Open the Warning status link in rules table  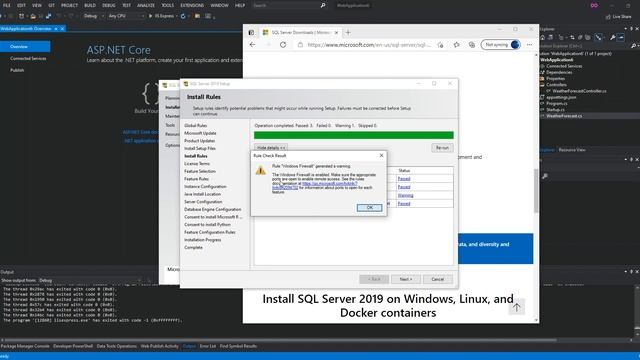405,196
